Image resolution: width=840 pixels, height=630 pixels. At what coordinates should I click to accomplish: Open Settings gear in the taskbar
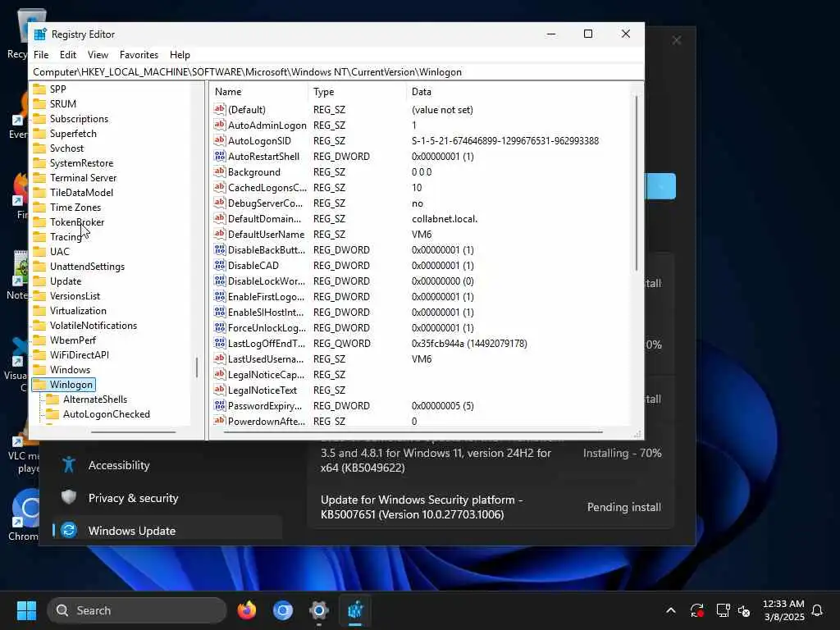coord(319,610)
